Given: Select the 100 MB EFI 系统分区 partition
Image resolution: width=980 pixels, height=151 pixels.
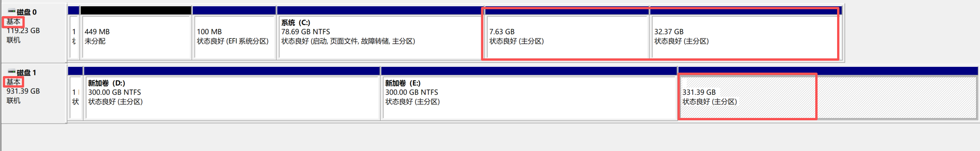Looking at the screenshot, I should (x=234, y=37).
